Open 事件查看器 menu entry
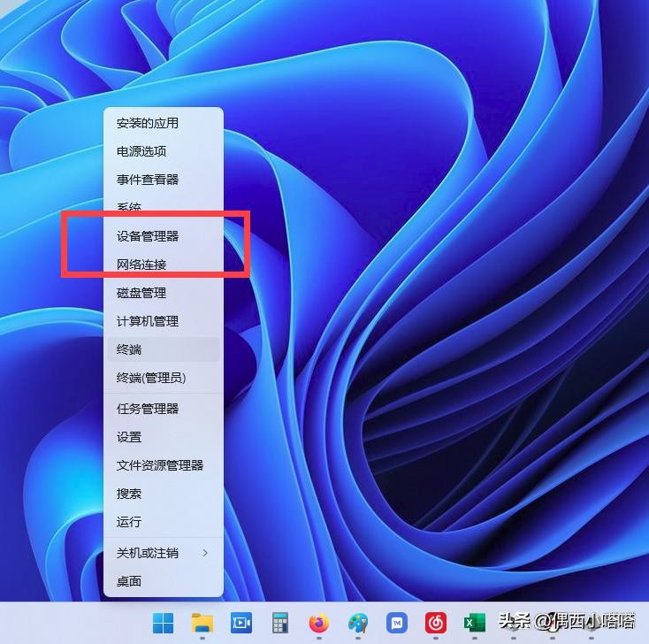The image size is (649, 644). (164, 180)
